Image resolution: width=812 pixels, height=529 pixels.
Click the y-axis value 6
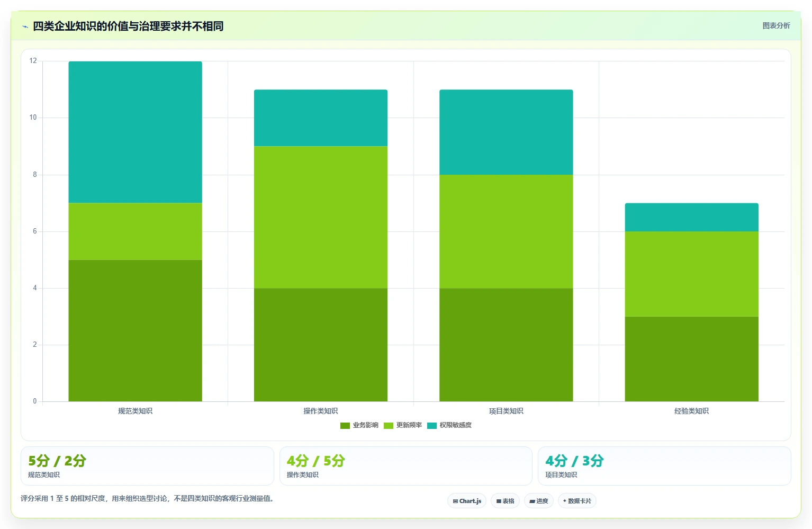click(x=35, y=231)
